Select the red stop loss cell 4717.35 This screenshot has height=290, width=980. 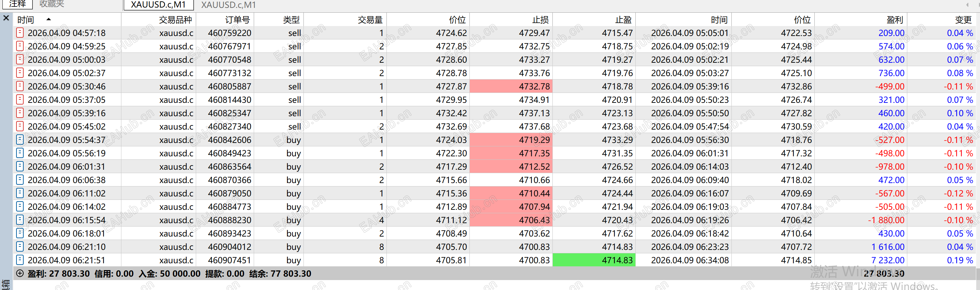tap(511, 153)
